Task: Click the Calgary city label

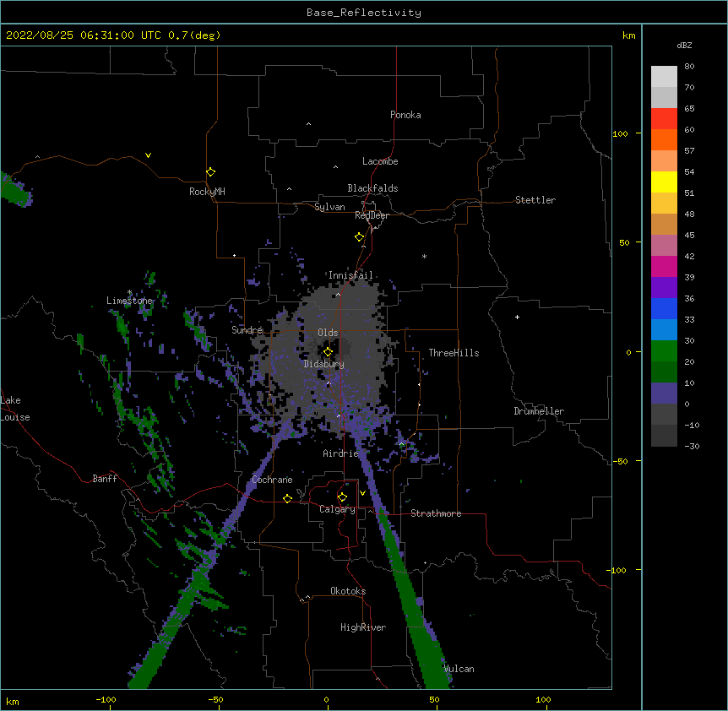Action: (x=338, y=509)
